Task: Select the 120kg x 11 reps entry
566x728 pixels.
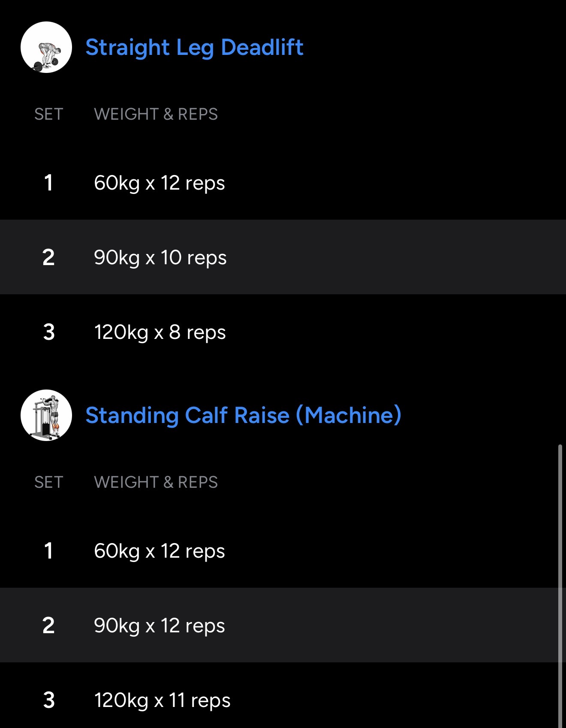Action: tap(162, 700)
